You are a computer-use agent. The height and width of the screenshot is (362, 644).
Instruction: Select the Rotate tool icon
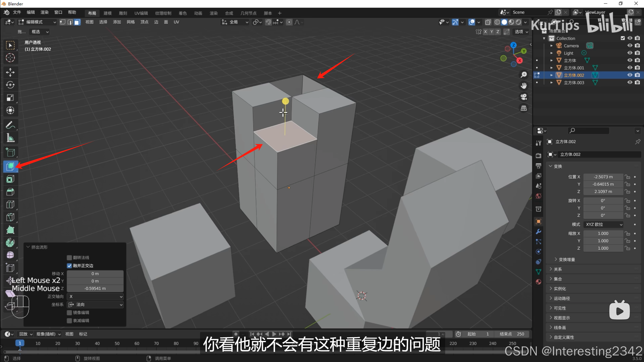[x=10, y=85]
